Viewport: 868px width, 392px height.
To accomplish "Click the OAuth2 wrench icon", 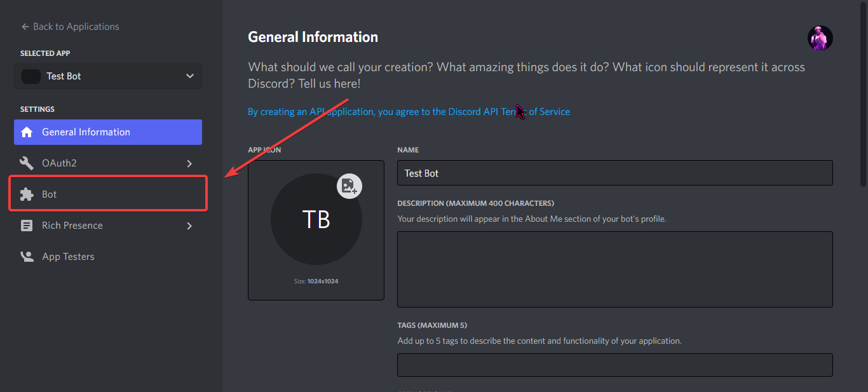I will click(x=27, y=163).
